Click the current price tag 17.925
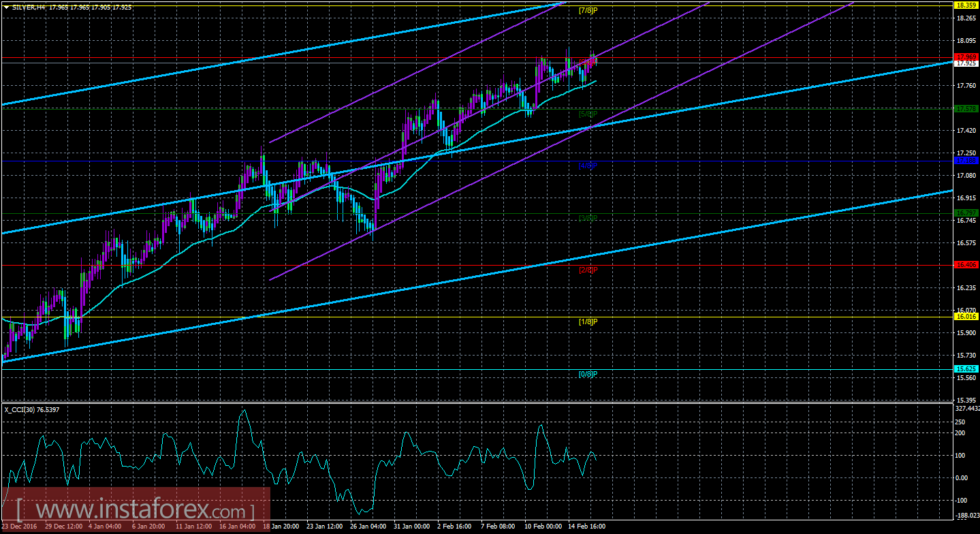Screen dimensions: 980x534 [965, 63]
